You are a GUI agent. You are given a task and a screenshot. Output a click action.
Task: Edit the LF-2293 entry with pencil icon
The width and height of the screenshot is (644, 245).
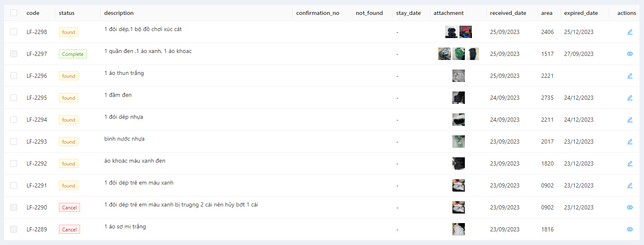[630, 142]
